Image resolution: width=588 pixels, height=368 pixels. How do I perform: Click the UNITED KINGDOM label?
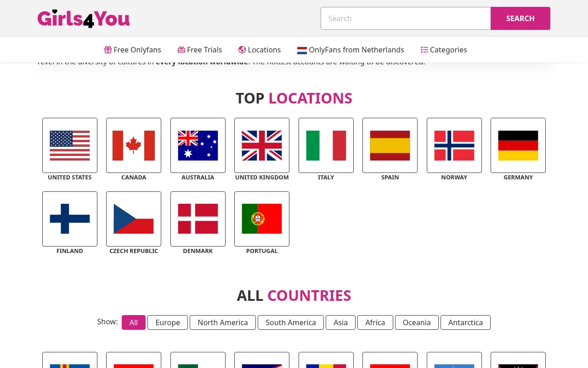click(262, 178)
